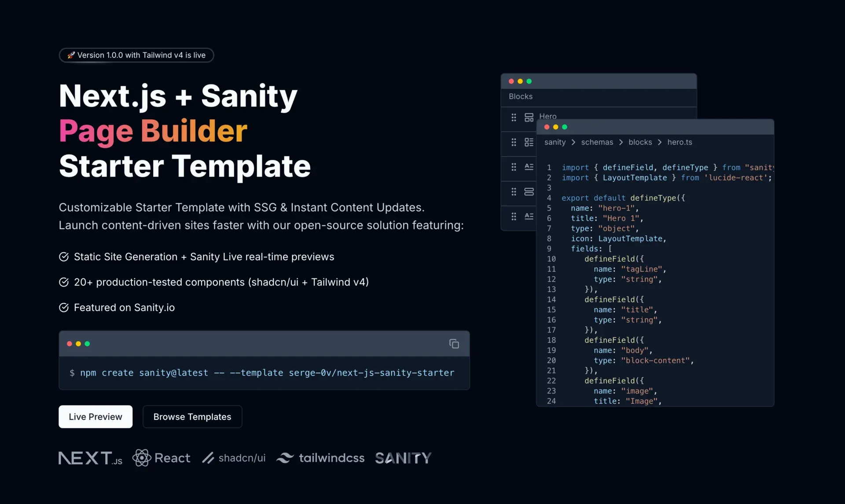845x504 pixels.
Task: Click the tailwindcss logo
Action: pos(320,458)
